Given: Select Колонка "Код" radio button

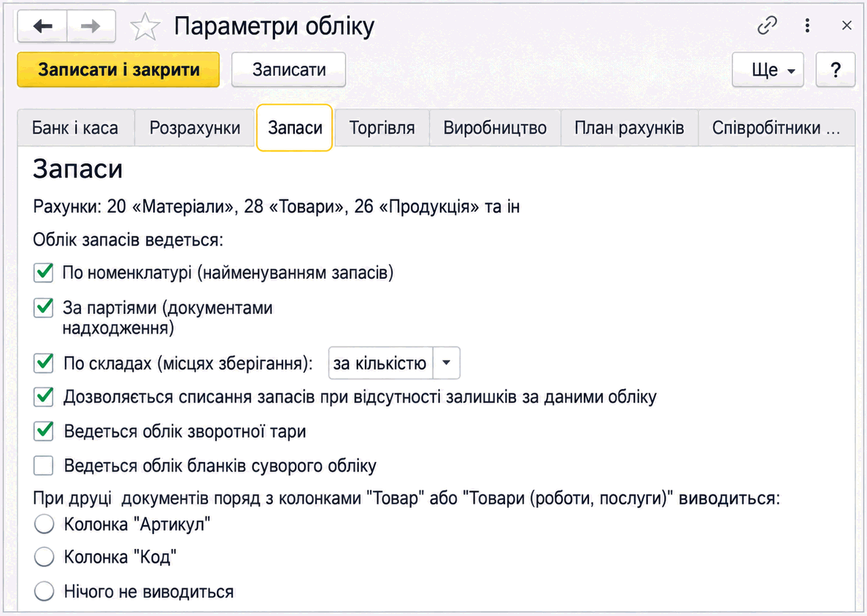Looking at the screenshot, I should coord(45,557).
